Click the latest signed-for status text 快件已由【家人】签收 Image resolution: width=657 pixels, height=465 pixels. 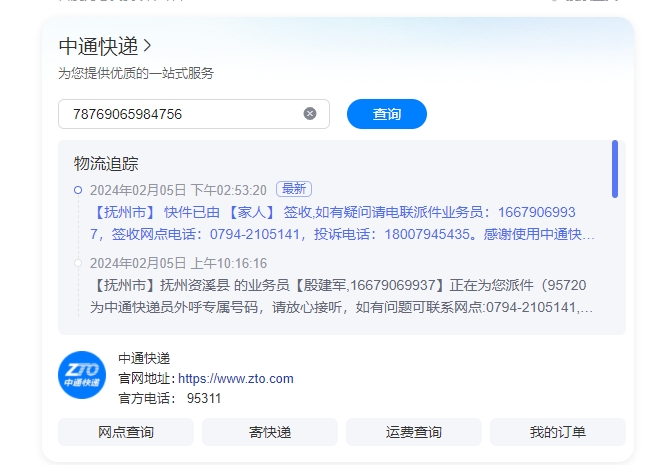[x=342, y=223]
